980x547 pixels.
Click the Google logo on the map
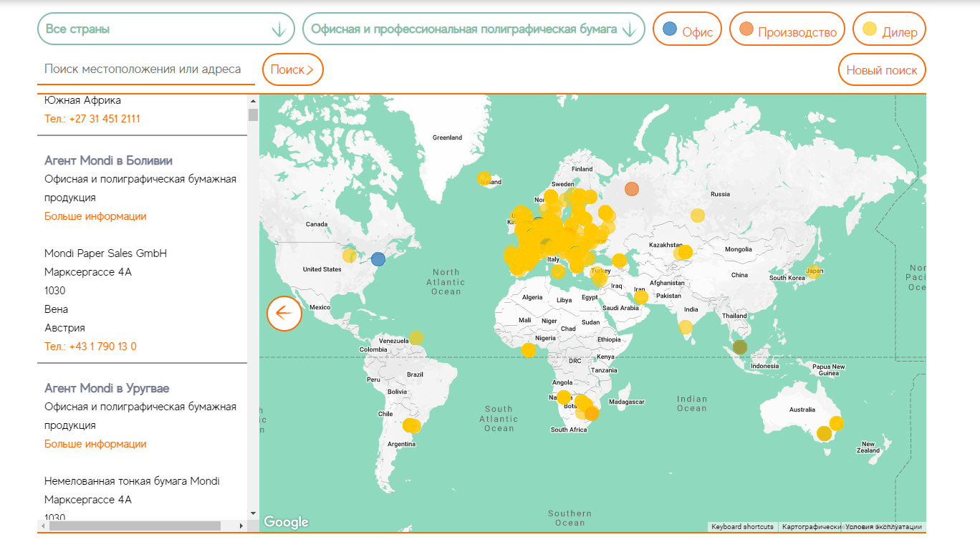[x=286, y=522]
